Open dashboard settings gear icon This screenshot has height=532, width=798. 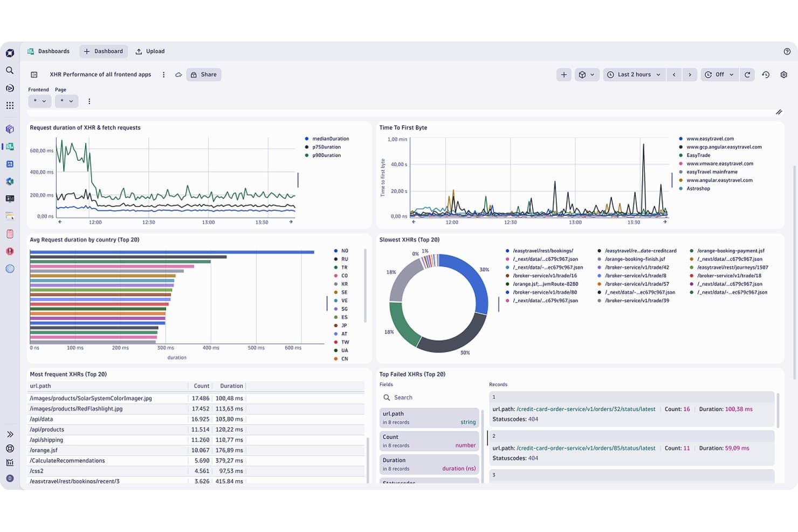pyautogui.click(x=783, y=74)
